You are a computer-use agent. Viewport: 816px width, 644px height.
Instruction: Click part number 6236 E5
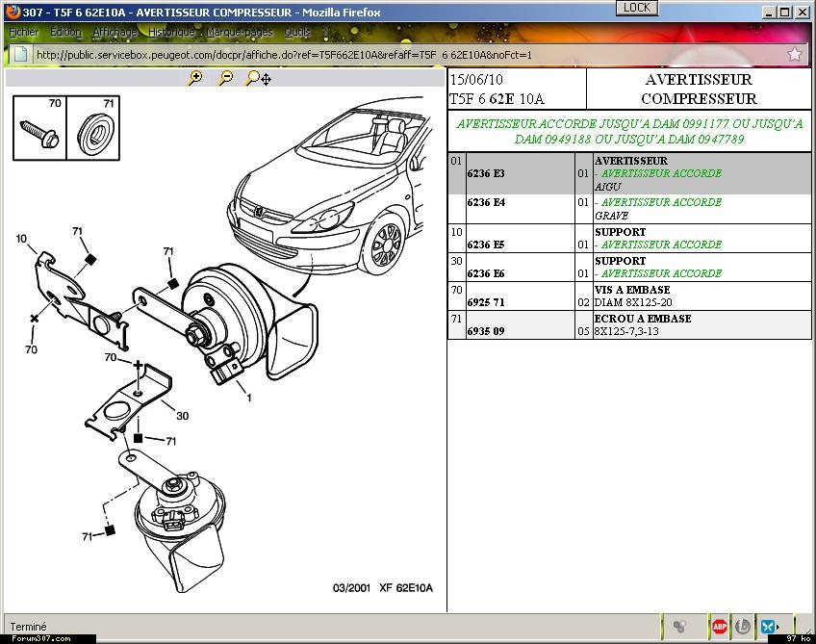486,245
